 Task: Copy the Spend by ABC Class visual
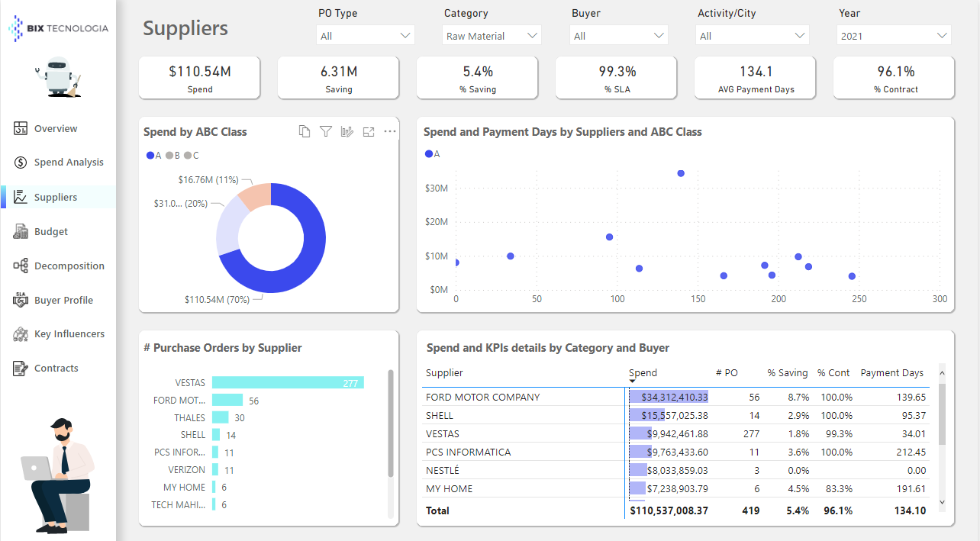tap(305, 131)
